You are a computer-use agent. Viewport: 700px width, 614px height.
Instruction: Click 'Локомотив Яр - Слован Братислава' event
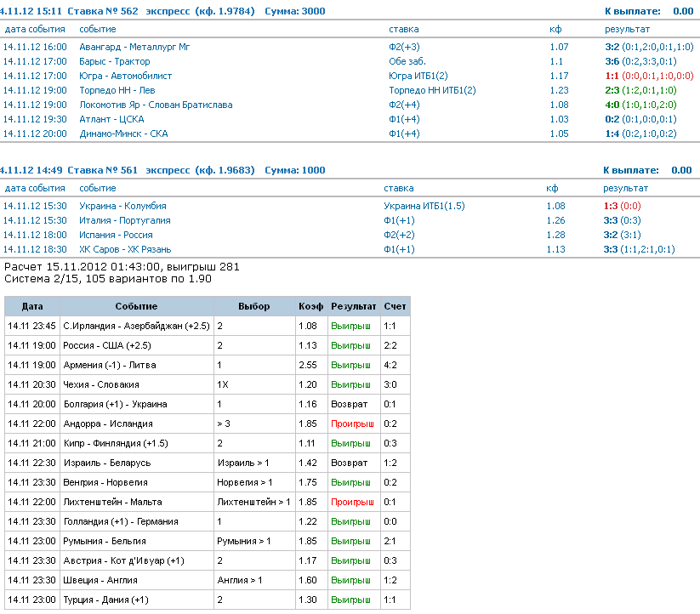(x=156, y=105)
